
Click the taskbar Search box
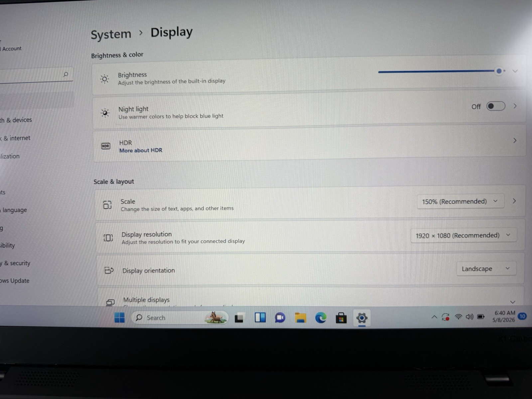click(180, 318)
